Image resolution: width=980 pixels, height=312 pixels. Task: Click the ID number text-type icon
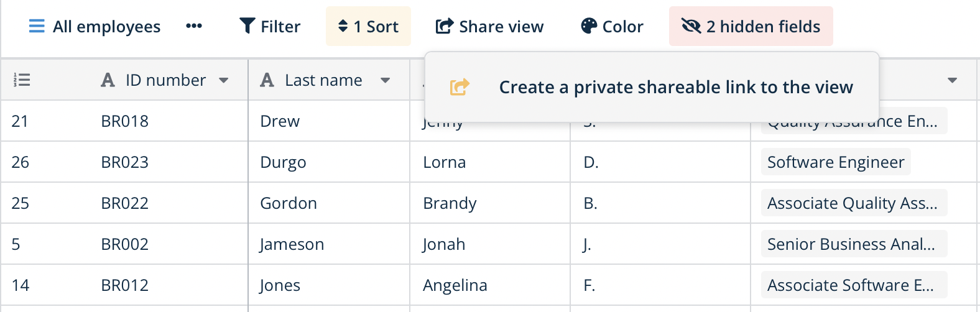108,80
